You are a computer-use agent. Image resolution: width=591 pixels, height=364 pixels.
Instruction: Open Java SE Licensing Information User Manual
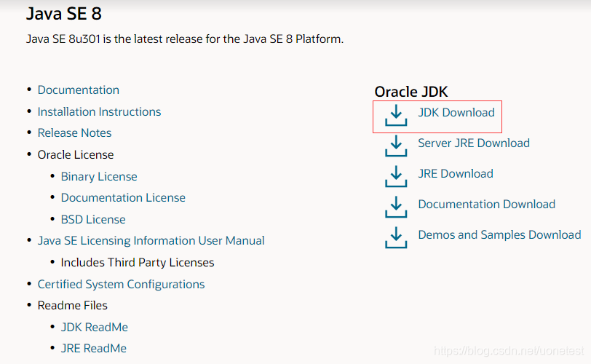[x=151, y=240]
